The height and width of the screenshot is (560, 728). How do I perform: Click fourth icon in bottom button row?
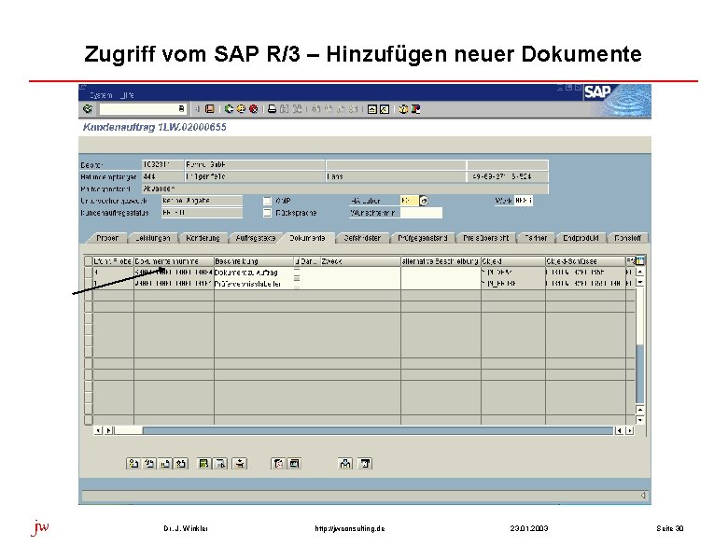(181, 464)
